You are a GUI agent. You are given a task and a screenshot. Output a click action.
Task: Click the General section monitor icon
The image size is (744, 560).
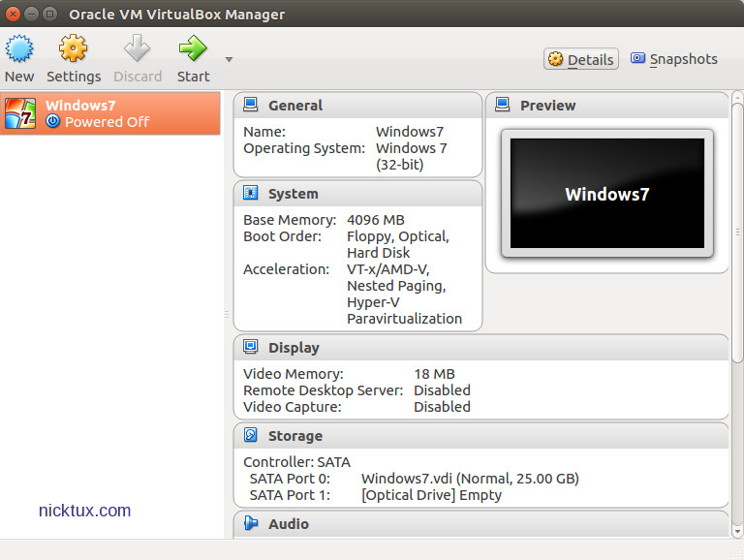pyautogui.click(x=251, y=105)
